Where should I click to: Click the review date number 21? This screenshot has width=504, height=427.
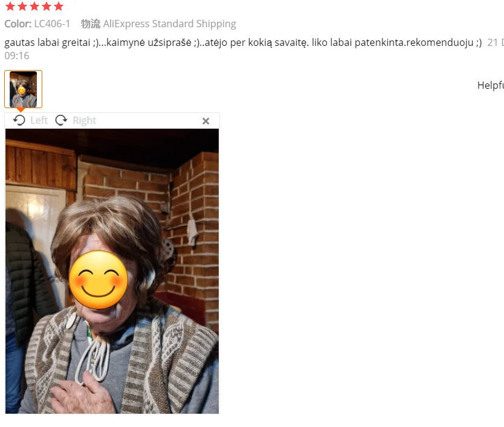pyautogui.click(x=493, y=42)
